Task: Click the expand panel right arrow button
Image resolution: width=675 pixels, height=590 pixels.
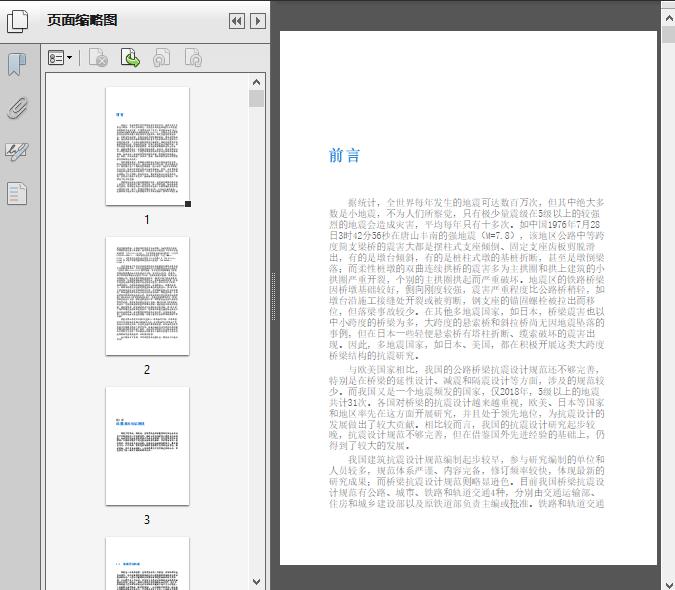Action: tap(258, 21)
